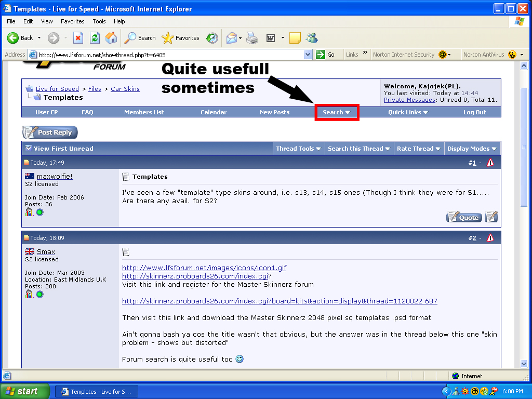Open the Messenger people icon
The width and height of the screenshot is (532, 399).
click(x=312, y=38)
